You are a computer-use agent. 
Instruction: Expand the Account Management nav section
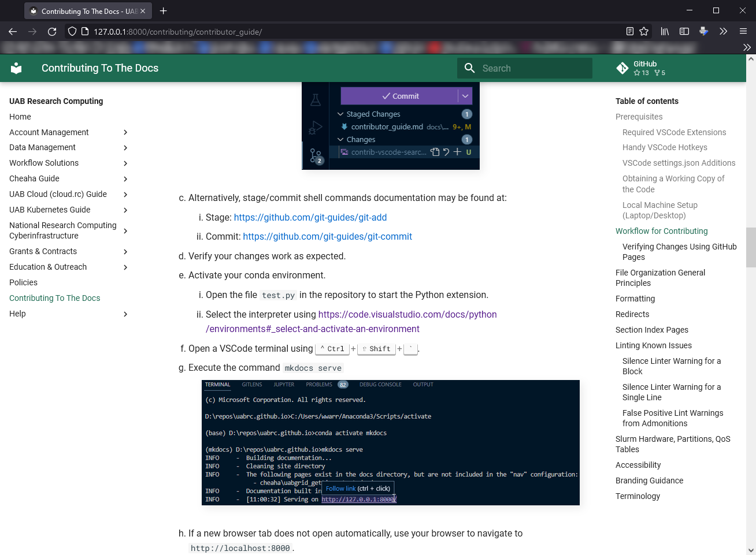pyautogui.click(x=125, y=132)
